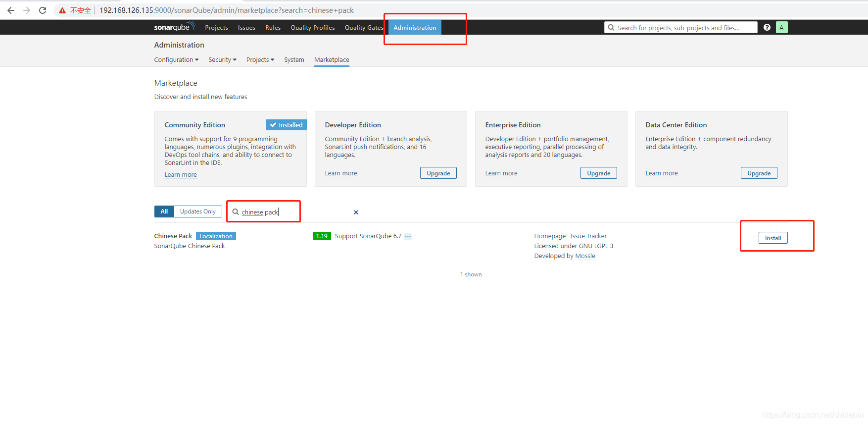Click the Administration page heading
Image resolution: width=868 pixels, height=424 pixels.
(x=179, y=45)
